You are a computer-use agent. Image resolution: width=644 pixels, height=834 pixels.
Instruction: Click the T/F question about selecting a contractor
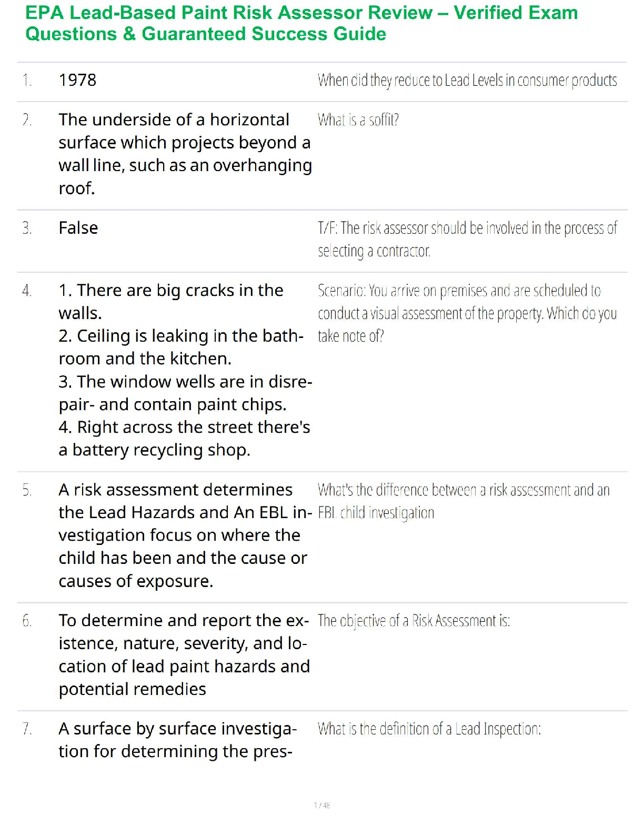(x=467, y=239)
